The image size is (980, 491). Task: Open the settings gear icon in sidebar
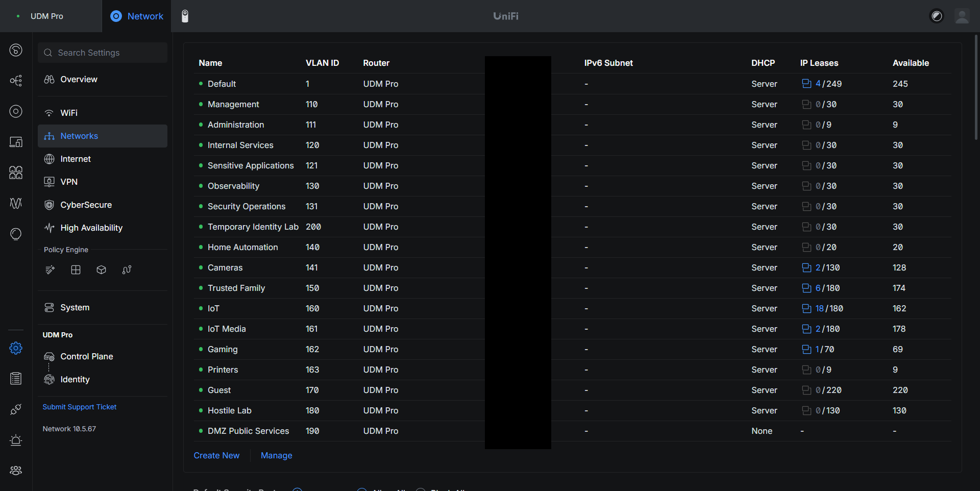[16, 348]
